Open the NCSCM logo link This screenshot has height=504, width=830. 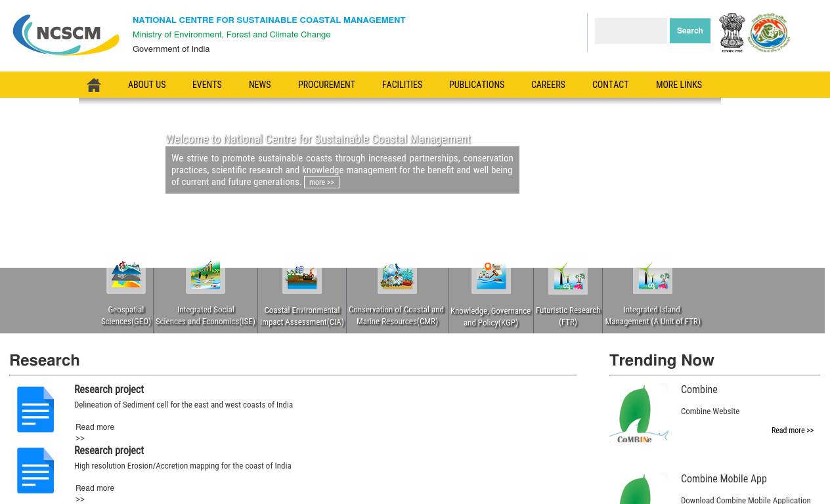tap(66, 35)
